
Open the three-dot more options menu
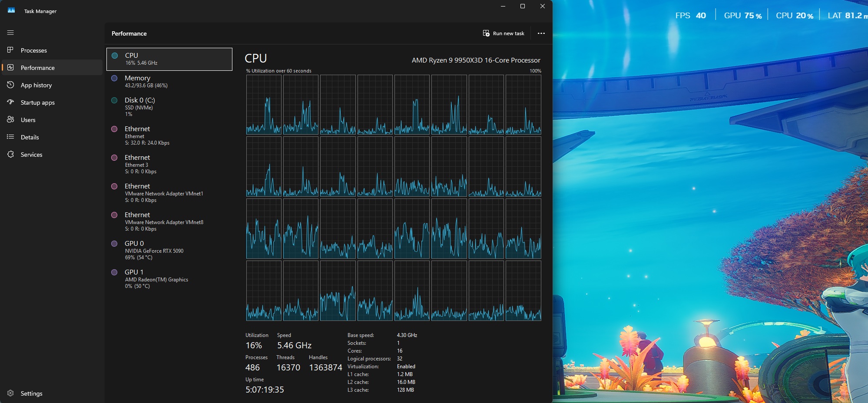click(x=541, y=33)
